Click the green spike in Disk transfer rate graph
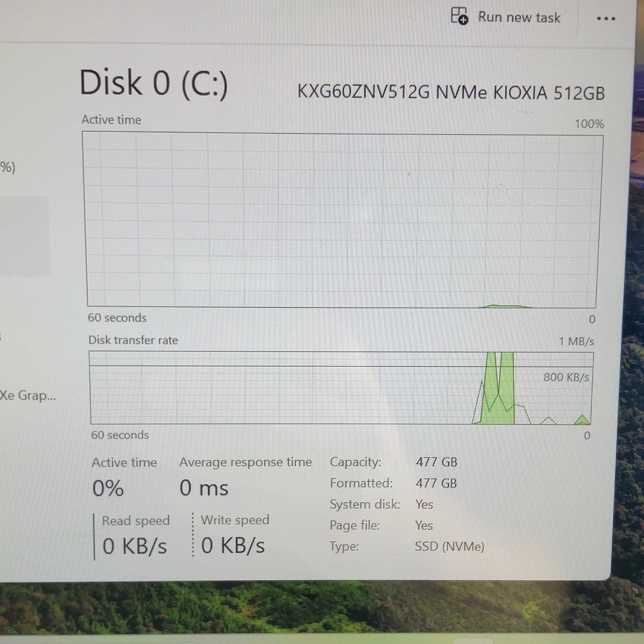The image size is (644, 644). 498,388
